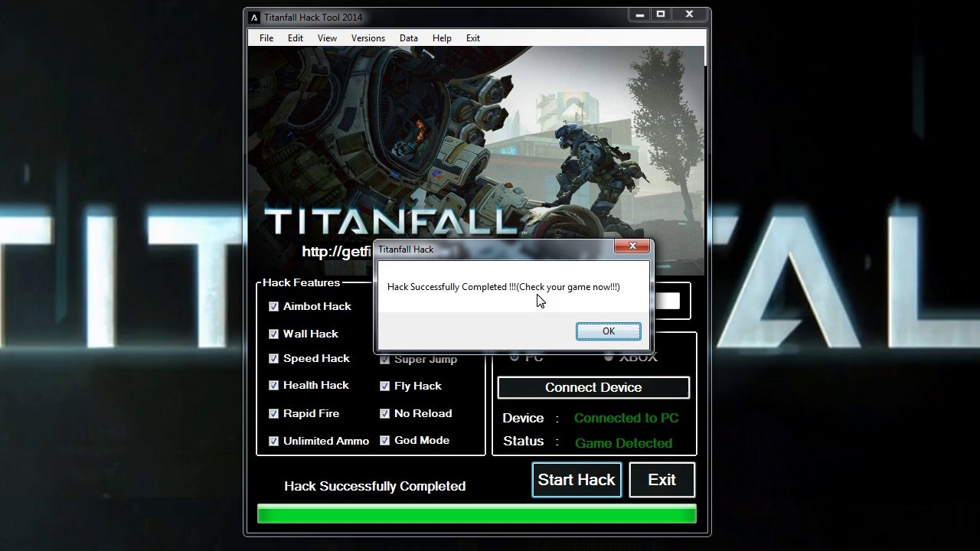Select the PC radio button
This screenshot has width=980, height=551.
[514, 357]
